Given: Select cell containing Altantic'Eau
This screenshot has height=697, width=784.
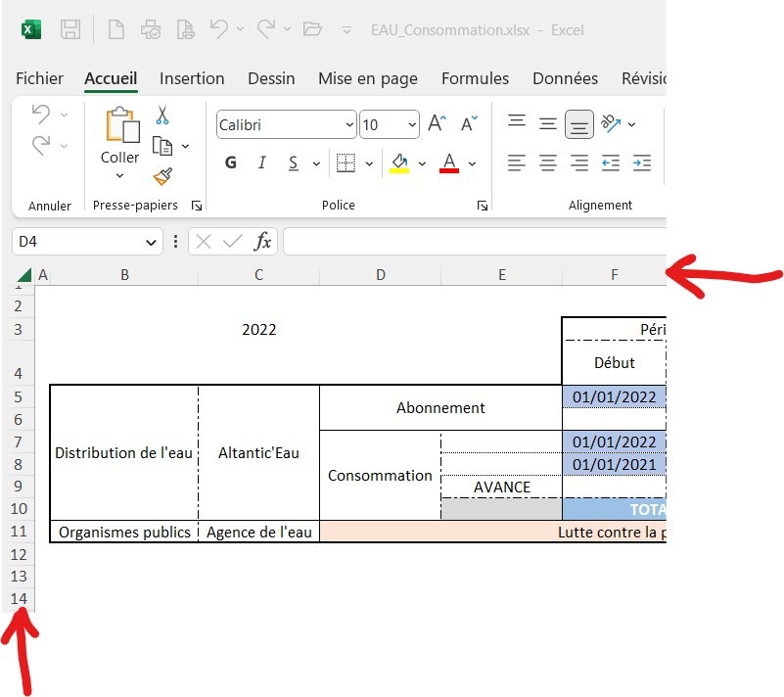Looking at the screenshot, I should [259, 453].
